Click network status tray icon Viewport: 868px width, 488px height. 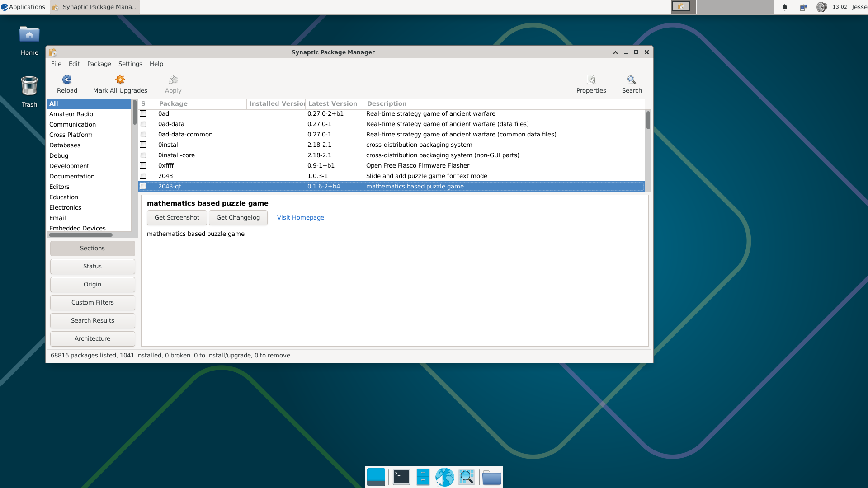803,7
